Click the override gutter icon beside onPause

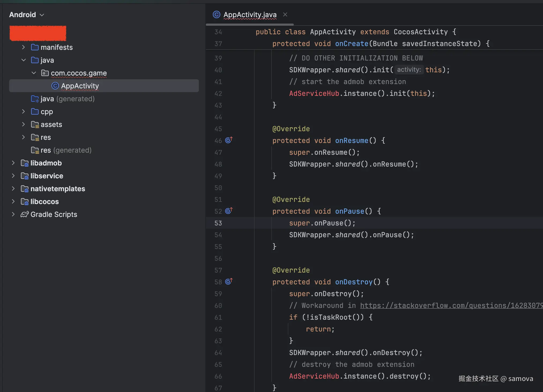(229, 211)
